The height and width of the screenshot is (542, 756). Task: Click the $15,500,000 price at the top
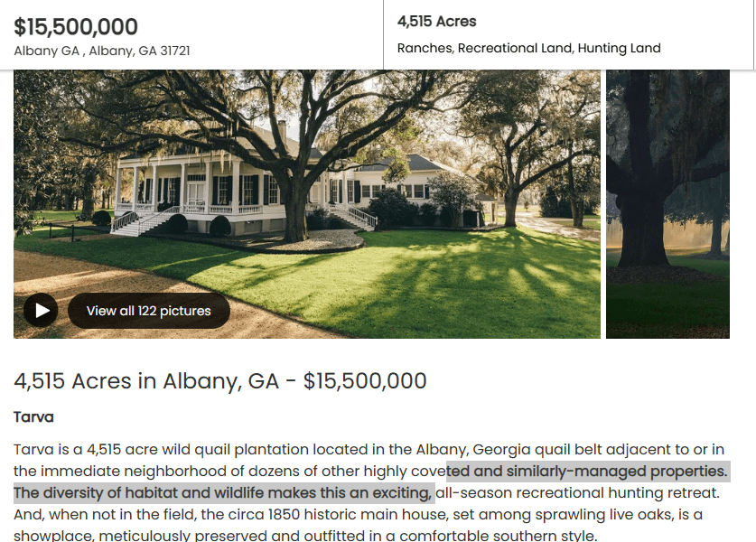[76, 27]
